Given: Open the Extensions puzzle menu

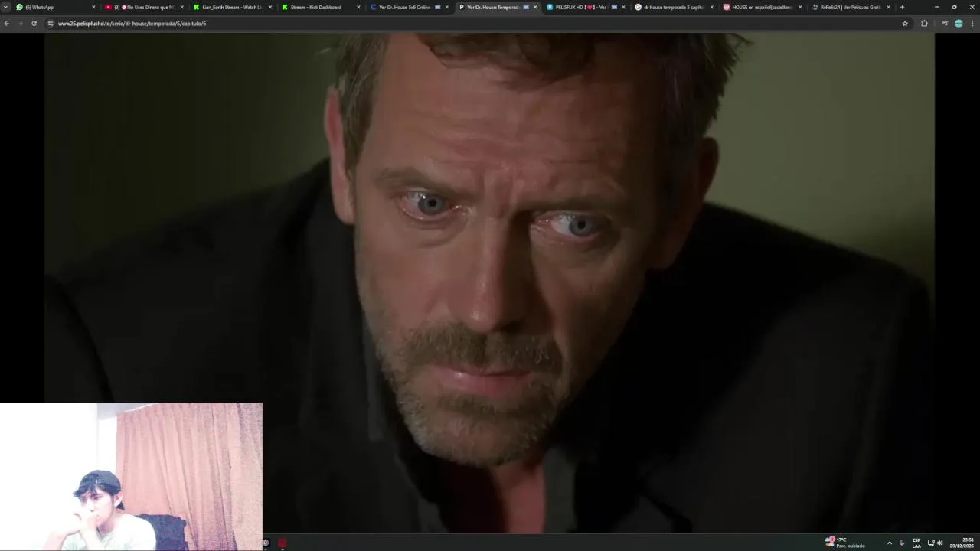Looking at the screenshot, I should point(924,24).
